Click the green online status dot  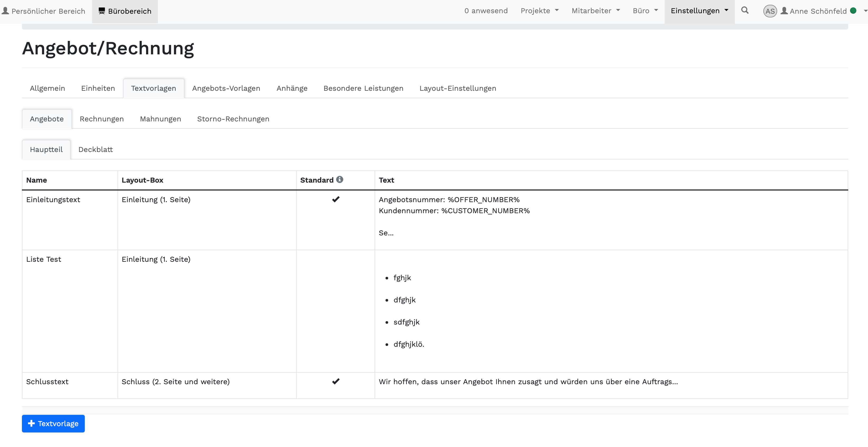coord(853,11)
